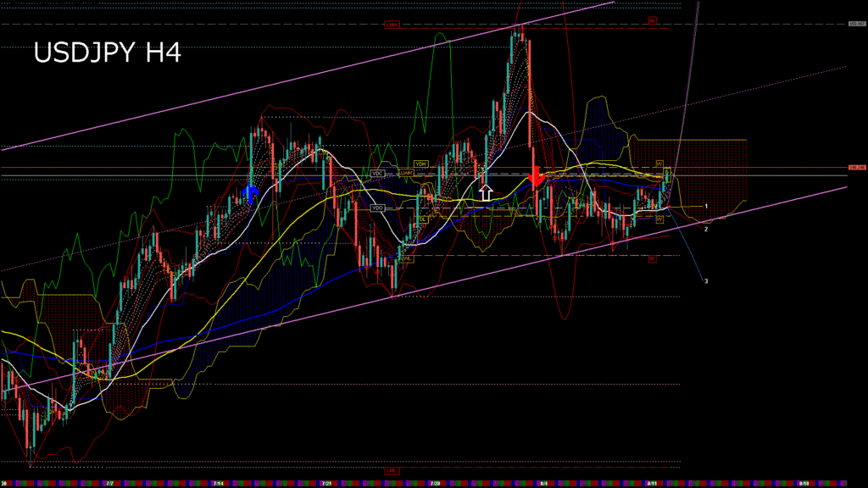Select scenario label 2

(706, 229)
